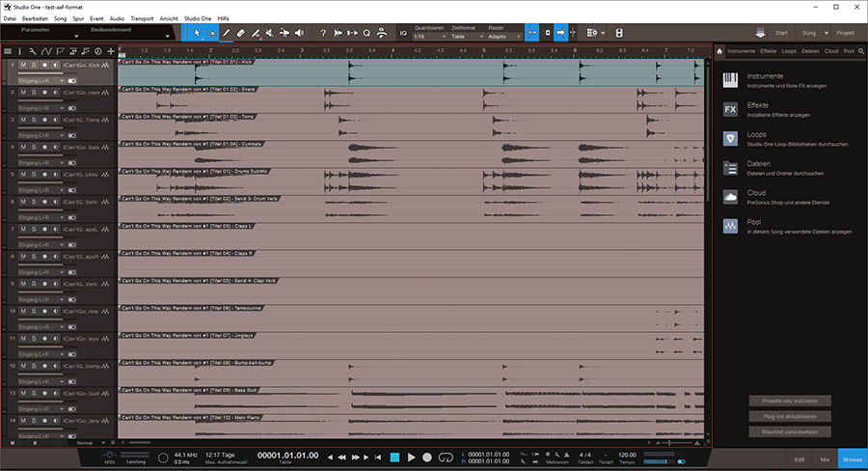The width and height of the screenshot is (868, 471).
Task: Click the Pool waveform icon
Action: tap(730, 226)
